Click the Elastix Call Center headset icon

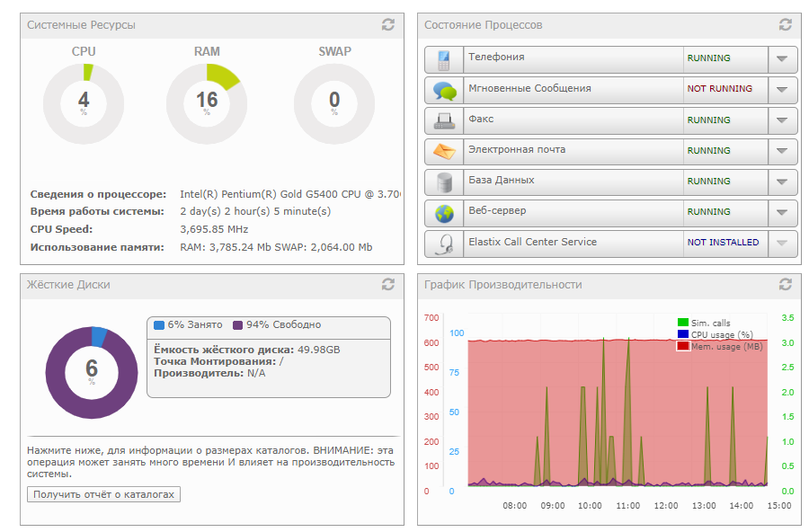point(444,244)
